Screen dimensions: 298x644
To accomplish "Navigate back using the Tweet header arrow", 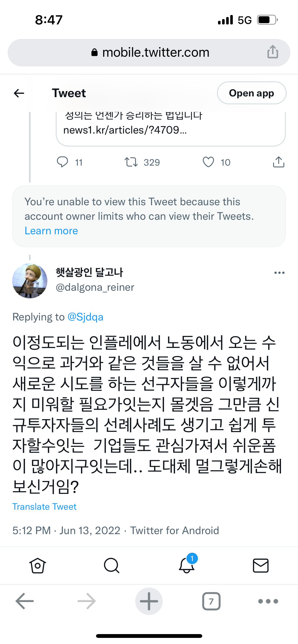I will coord(19,93).
